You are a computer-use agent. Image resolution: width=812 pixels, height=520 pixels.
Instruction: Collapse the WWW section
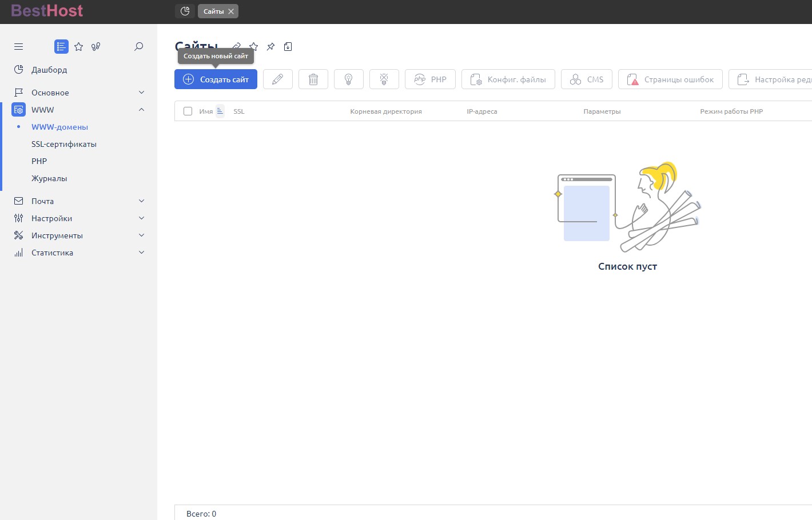pos(141,110)
